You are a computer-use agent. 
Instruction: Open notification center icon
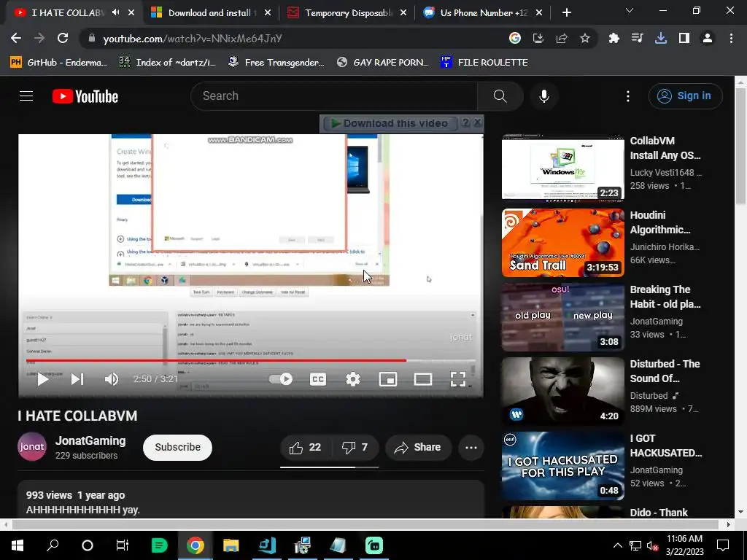click(723, 545)
